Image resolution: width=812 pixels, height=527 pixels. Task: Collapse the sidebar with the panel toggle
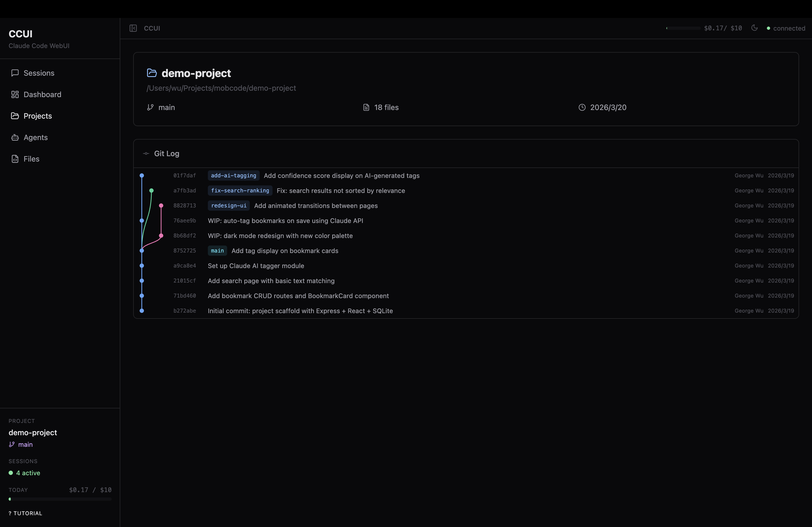point(133,28)
